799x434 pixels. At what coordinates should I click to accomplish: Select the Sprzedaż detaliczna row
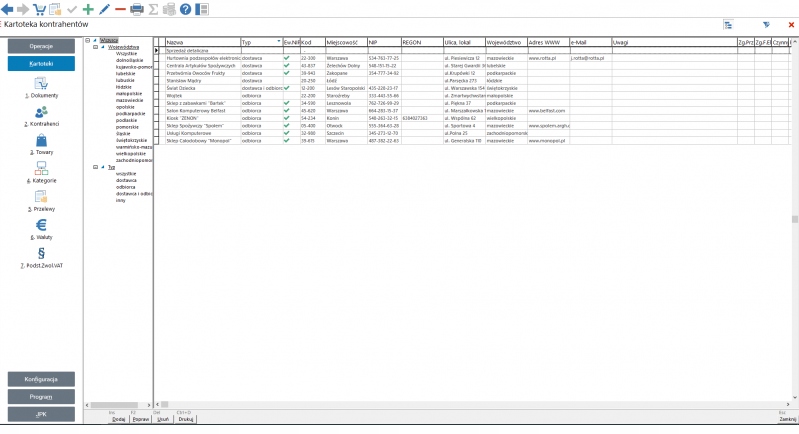coord(475,50)
